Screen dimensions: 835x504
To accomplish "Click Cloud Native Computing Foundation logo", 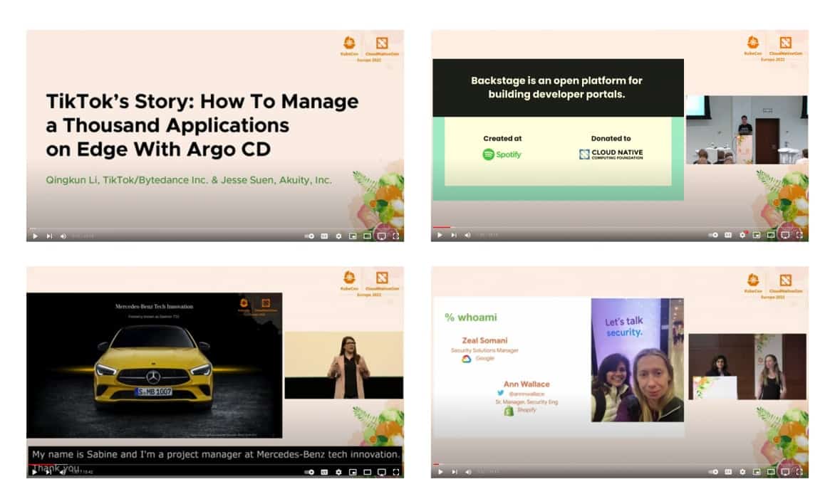I will [x=611, y=154].
